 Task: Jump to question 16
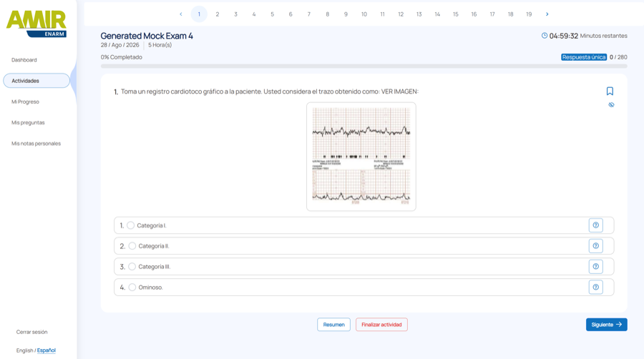(474, 14)
